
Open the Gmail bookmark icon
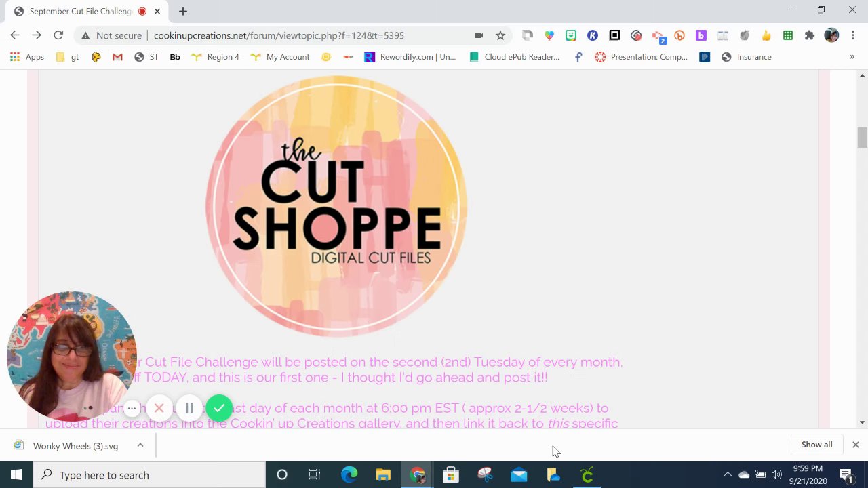[x=117, y=57]
